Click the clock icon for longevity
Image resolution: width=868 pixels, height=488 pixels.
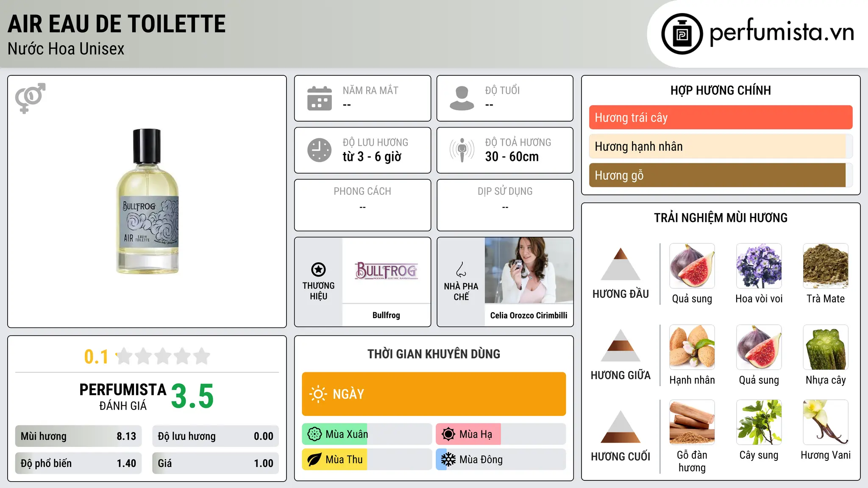click(x=320, y=150)
